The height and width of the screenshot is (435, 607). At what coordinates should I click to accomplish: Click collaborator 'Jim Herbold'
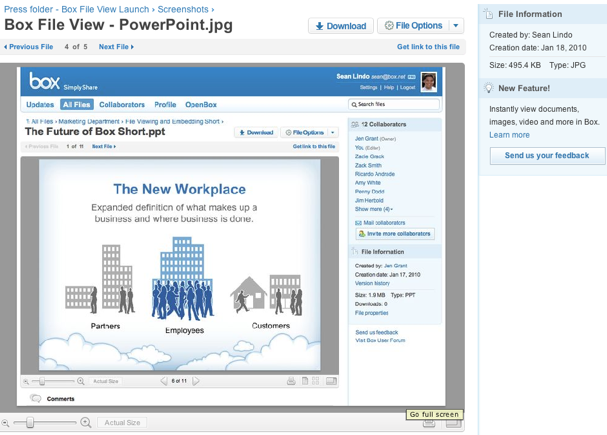(x=369, y=200)
